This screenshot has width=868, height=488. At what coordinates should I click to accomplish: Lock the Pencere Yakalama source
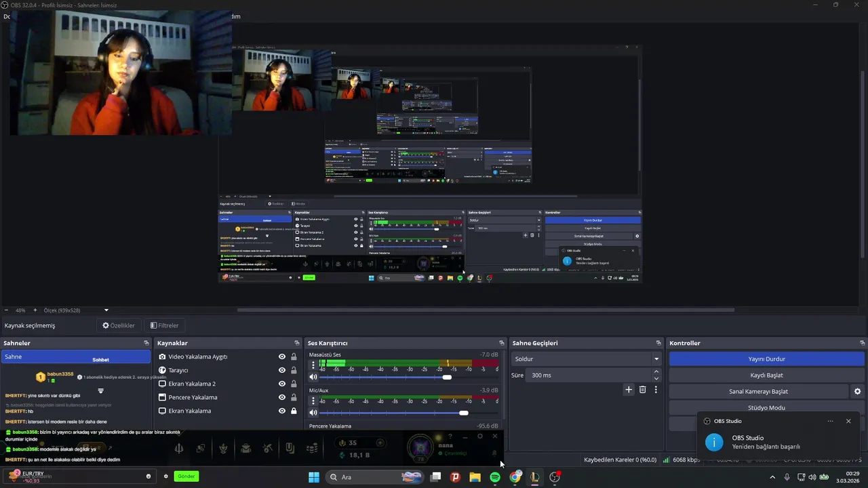coord(294,397)
